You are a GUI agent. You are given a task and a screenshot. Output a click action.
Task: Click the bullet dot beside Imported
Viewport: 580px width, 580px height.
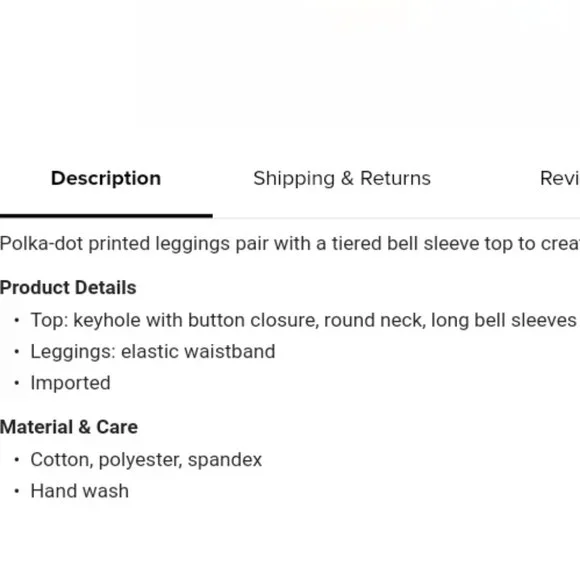(17, 383)
